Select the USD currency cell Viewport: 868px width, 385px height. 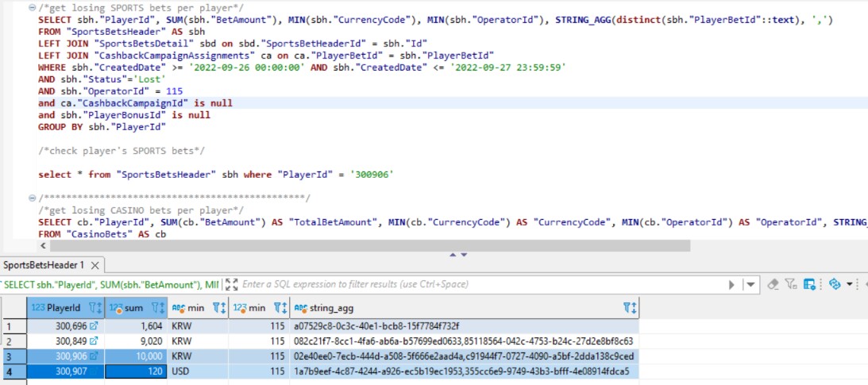tap(199, 371)
